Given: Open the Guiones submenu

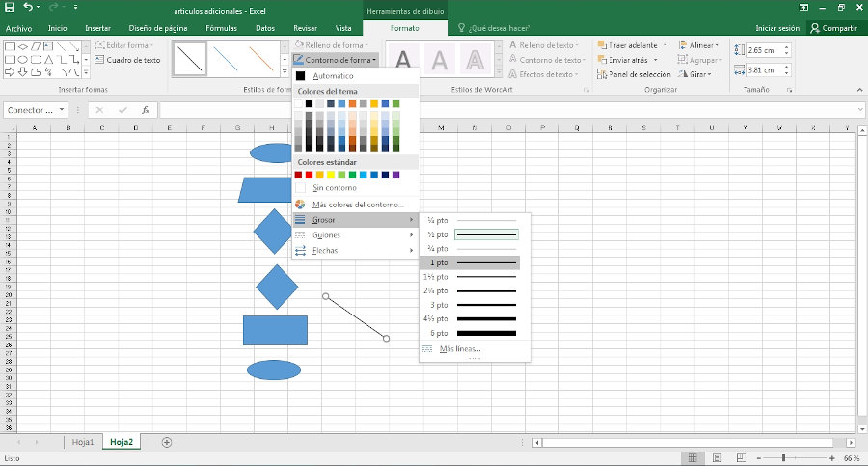Looking at the screenshot, I should tap(355, 235).
